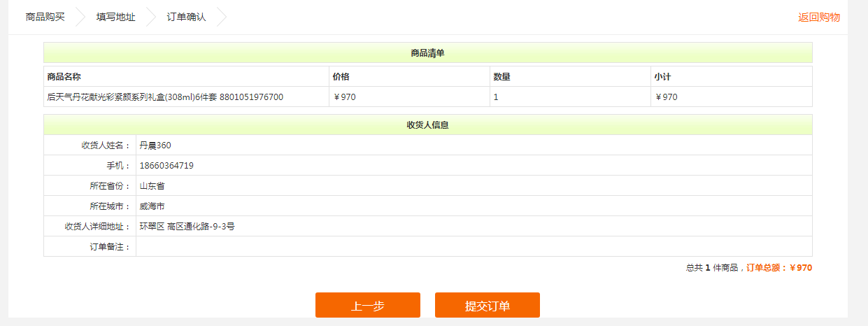Click phone number 18660364719

click(166, 166)
